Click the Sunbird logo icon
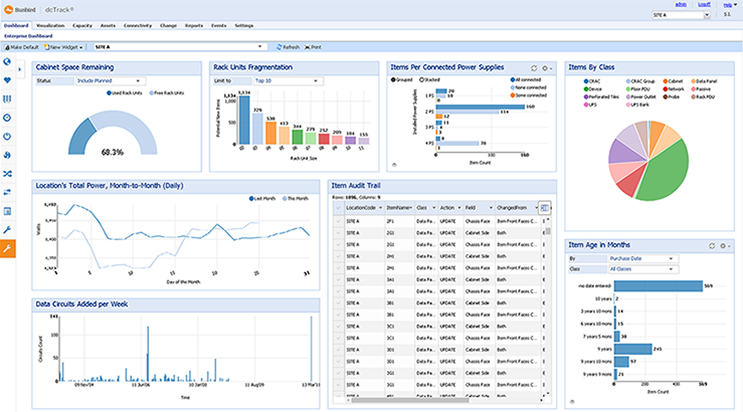 pos(8,9)
